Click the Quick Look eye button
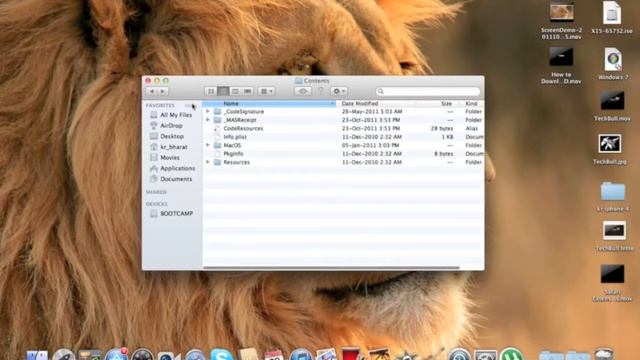 pos(303,91)
